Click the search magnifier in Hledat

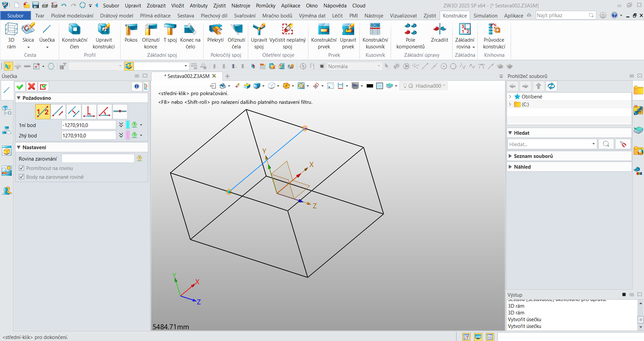pos(606,144)
